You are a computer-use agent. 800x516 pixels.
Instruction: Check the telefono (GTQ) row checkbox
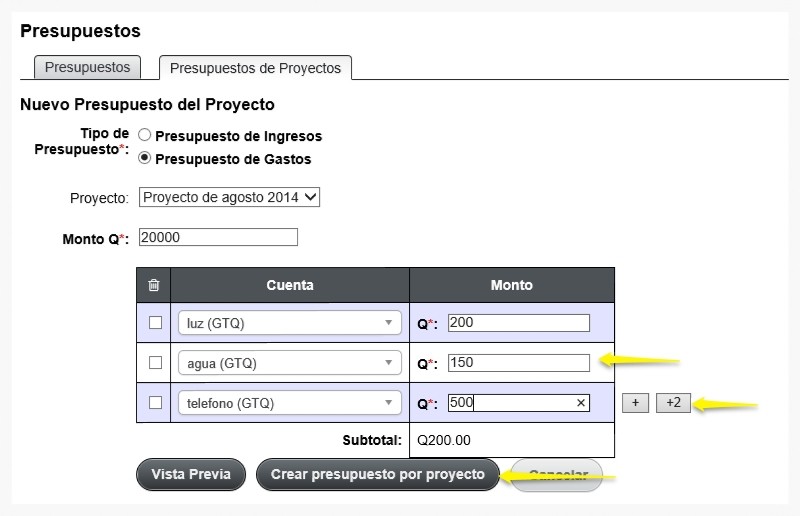(x=155, y=402)
